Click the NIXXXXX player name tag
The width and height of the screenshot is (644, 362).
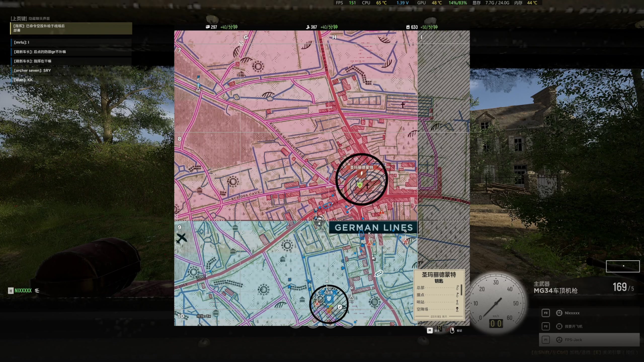point(23,291)
